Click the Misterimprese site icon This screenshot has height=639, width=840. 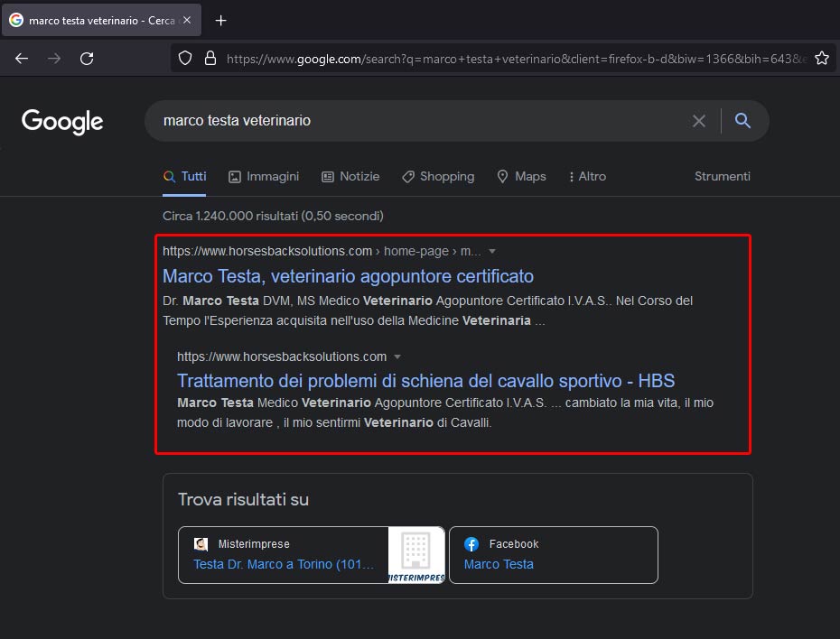click(x=201, y=543)
